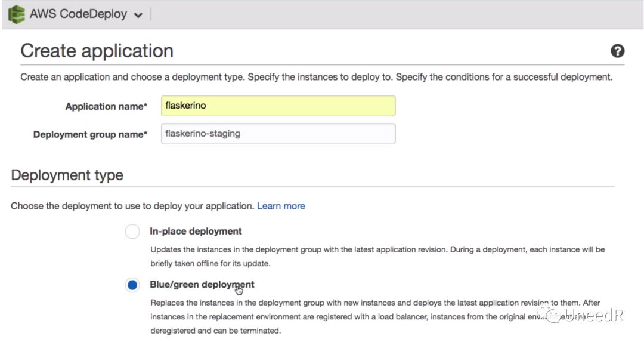Expand the AWS CodeDeploy dropdown chevron
644x342 pixels.
[138, 15]
